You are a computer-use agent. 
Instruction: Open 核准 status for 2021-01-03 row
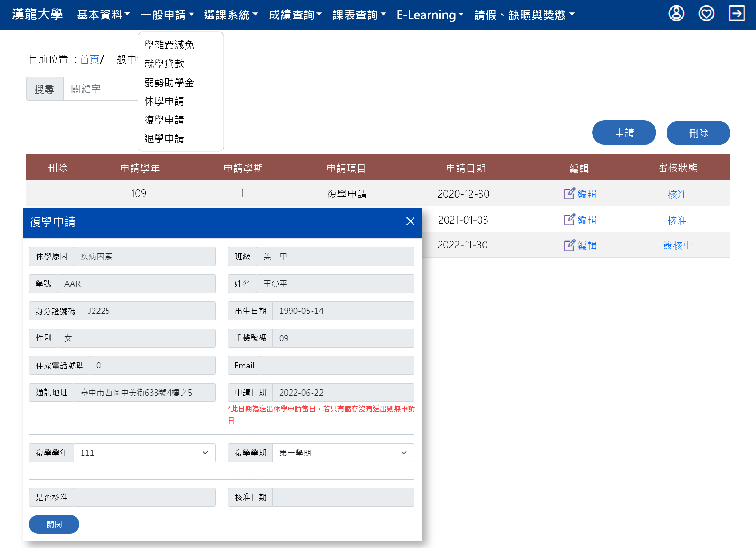677,220
